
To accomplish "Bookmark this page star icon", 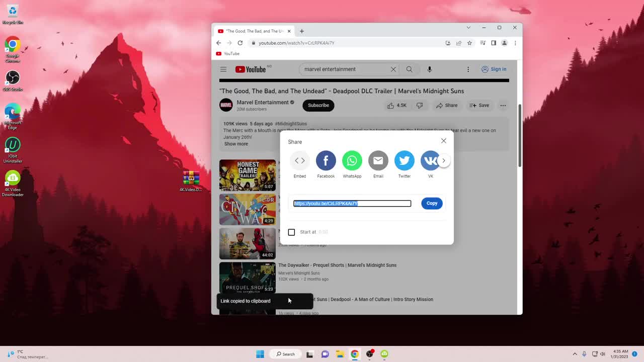I will coord(469,43).
